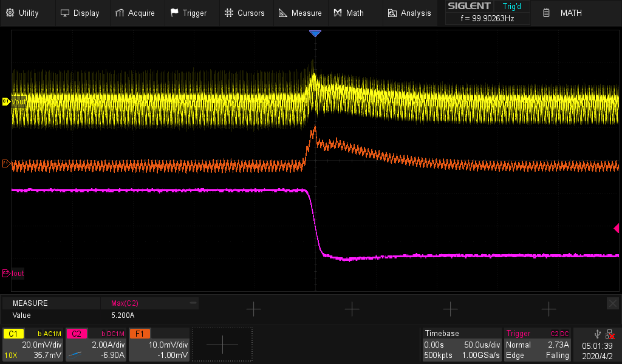Viewport: 622px width, 364px height.
Task: Select the Display settings icon
Action: tap(64, 12)
